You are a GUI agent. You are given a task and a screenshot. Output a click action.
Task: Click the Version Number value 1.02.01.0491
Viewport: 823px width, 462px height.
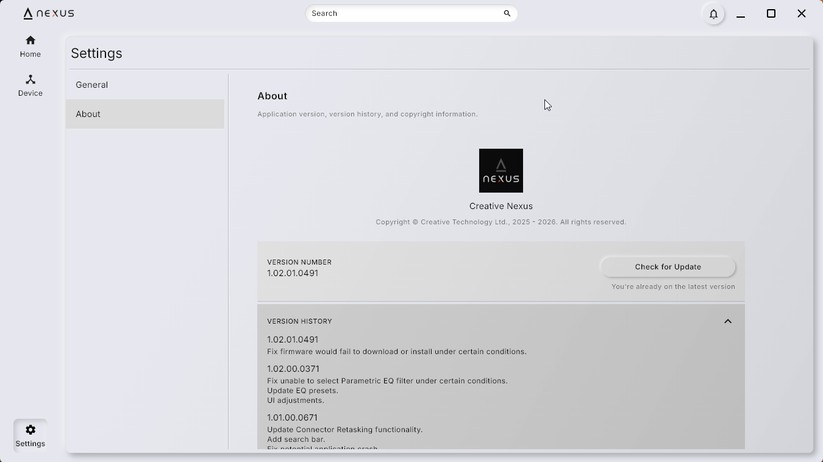[292, 273]
